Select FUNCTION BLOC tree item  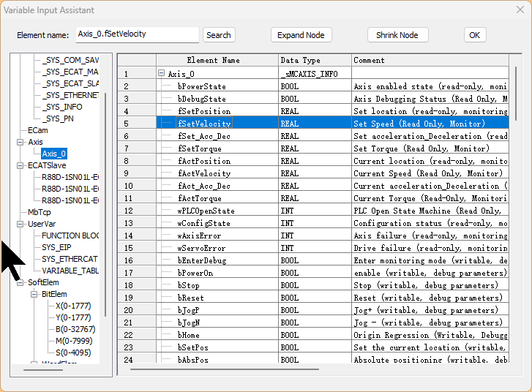click(x=70, y=235)
